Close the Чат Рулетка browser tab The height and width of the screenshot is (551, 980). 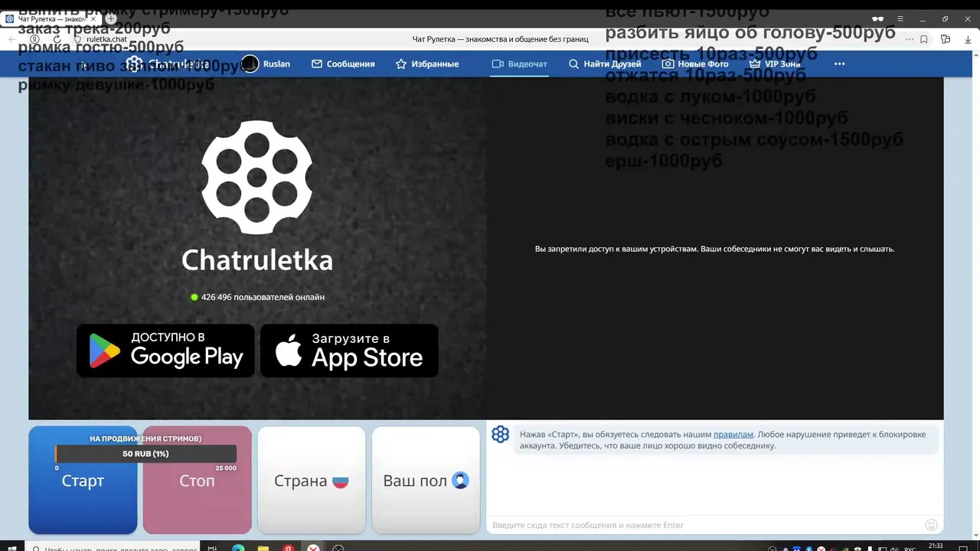click(x=93, y=18)
